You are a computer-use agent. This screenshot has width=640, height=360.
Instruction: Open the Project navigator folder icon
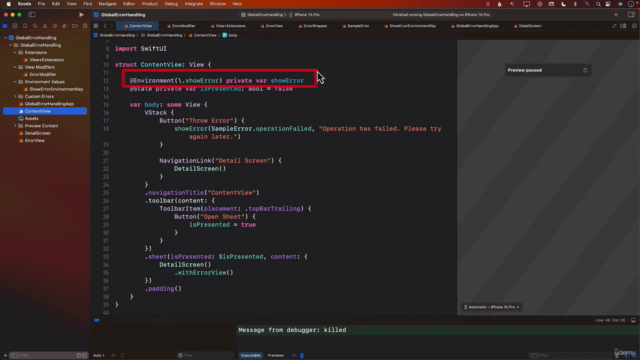(5, 26)
